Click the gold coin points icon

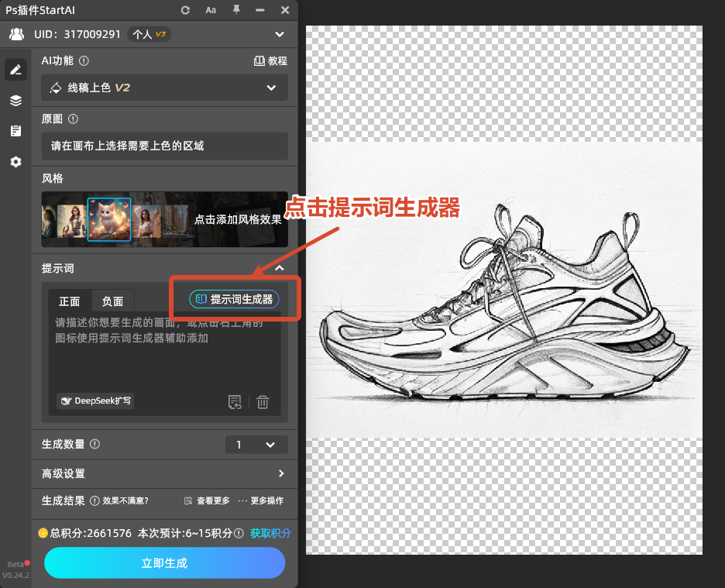[43, 533]
